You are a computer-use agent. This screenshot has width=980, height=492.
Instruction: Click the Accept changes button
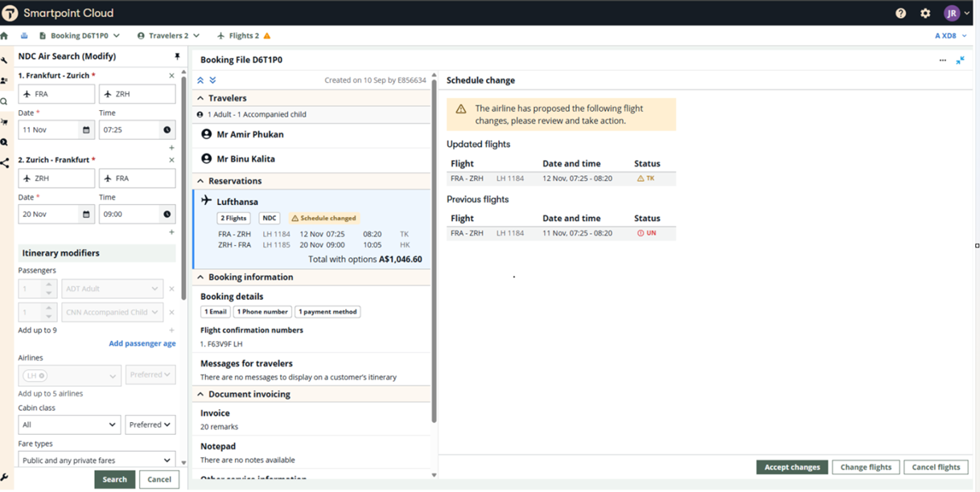pos(792,467)
